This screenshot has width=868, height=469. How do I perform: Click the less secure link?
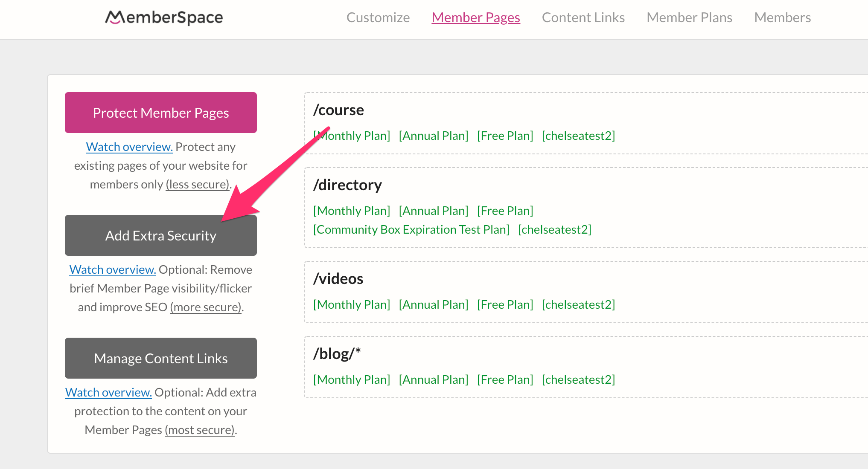tap(197, 184)
